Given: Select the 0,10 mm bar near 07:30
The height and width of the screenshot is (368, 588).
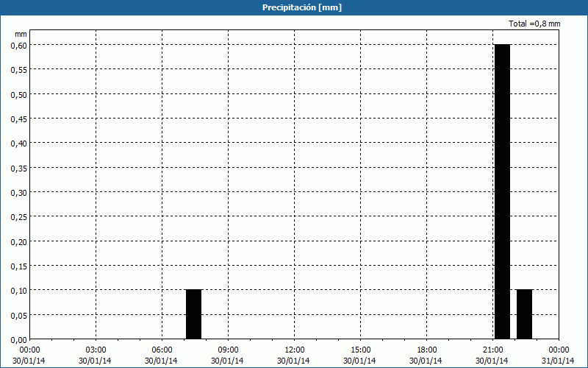Looking at the screenshot, I should pyautogui.click(x=193, y=314).
